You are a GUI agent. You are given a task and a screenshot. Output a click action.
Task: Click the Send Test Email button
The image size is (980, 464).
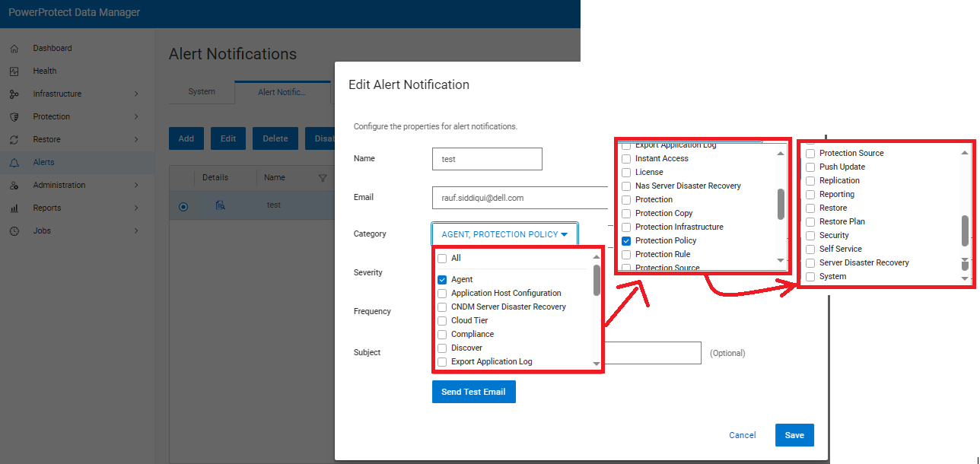pyautogui.click(x=473, y=391)
